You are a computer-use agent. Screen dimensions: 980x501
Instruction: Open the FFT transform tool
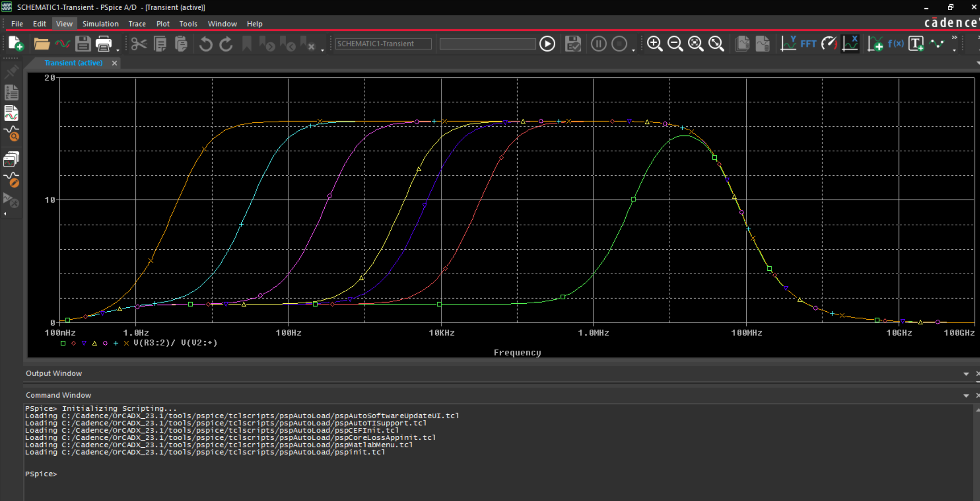point(808,44)
